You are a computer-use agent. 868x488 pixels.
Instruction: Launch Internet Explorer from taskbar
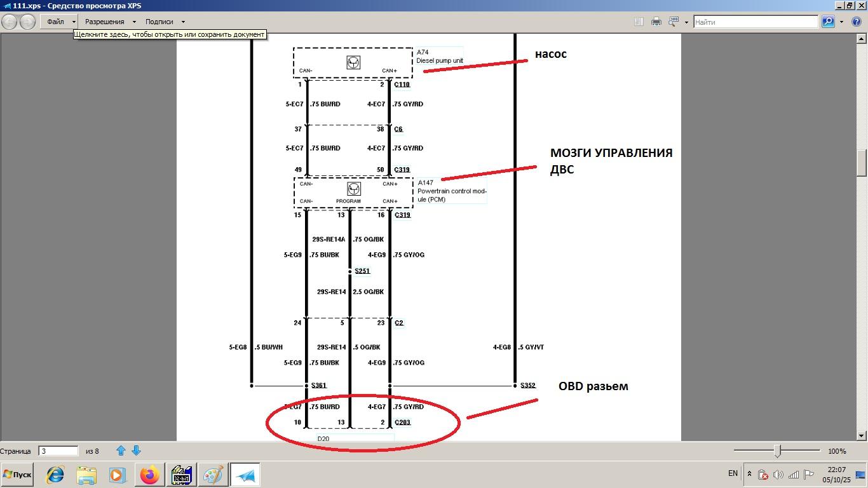pyautogui.click(x=55, y=475)
